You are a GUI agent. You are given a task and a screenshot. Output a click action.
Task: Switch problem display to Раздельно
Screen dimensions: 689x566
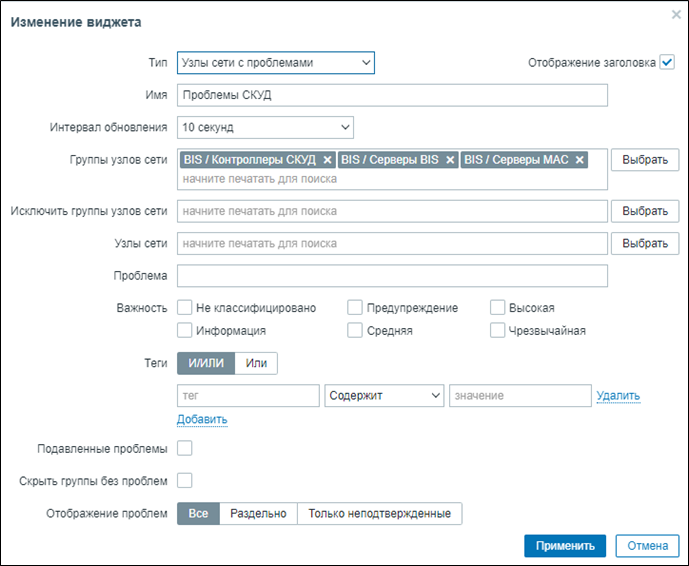click(x=258, y=514)
